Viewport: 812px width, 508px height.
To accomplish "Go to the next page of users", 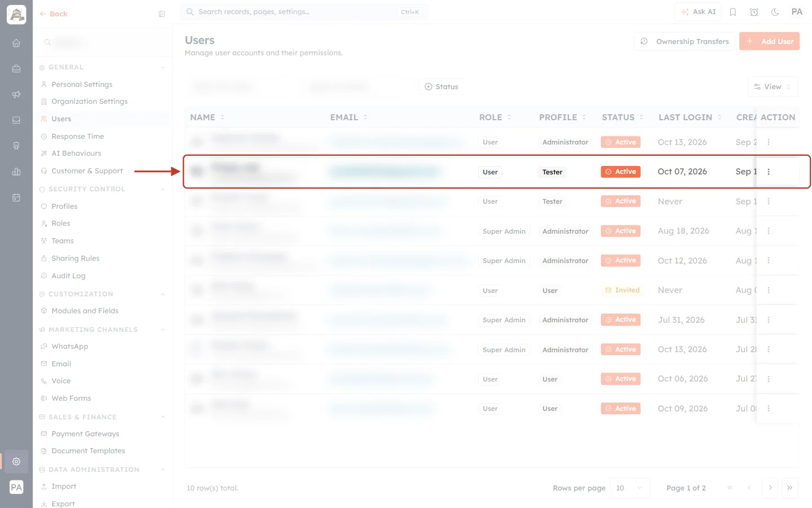I will coord(770,488).
